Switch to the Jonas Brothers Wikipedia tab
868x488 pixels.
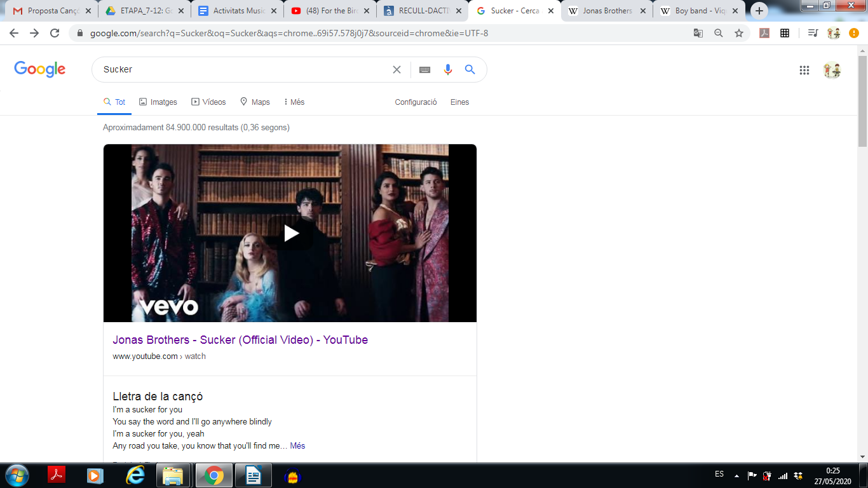607,11
